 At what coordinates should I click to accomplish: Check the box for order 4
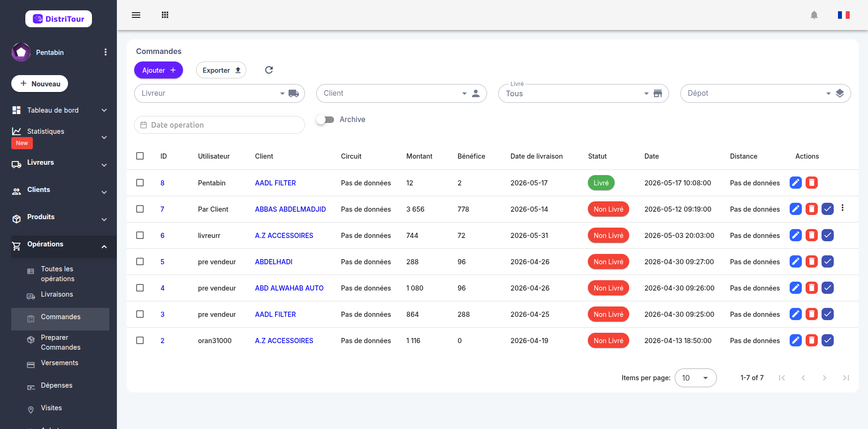coord(140,288)
